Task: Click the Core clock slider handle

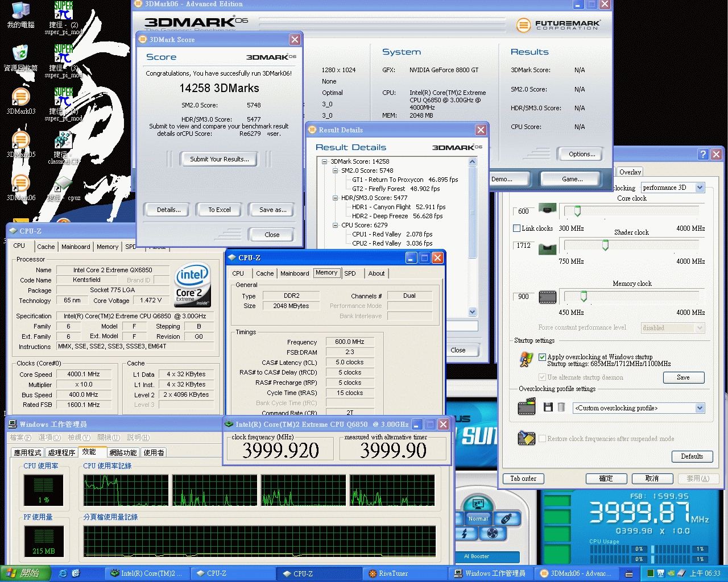Action: 577,211
